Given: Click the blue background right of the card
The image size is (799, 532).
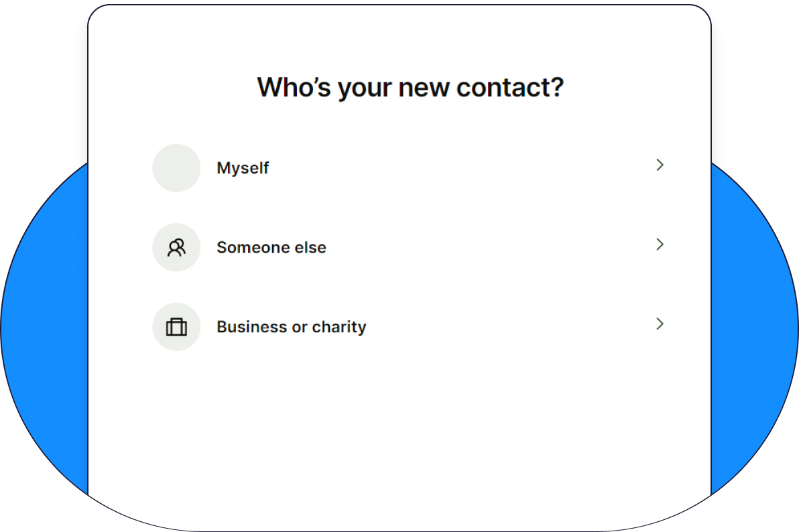Looking at the screenshot, I should 754,335.
